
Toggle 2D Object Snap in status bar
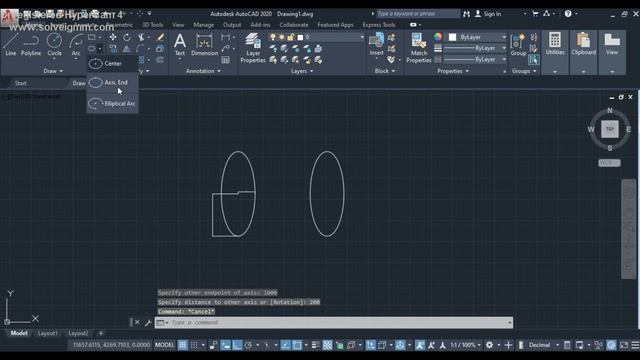tap(297, 345)
